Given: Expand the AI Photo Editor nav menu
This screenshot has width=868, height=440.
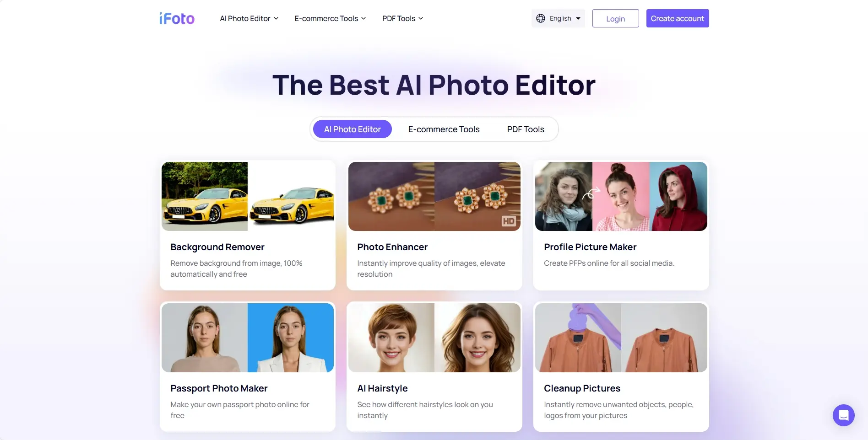Looking at the screenshot, I should [249, 18].
